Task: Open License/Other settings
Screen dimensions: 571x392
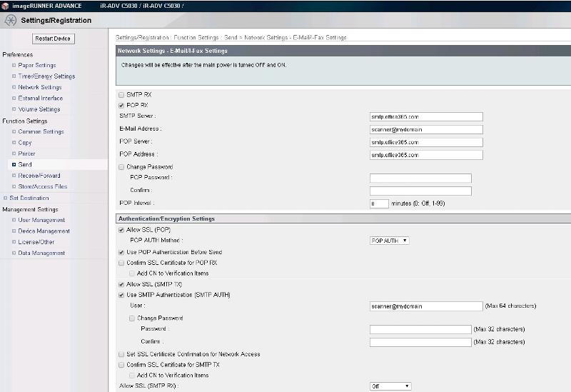Action: click(x=36, y=242)
